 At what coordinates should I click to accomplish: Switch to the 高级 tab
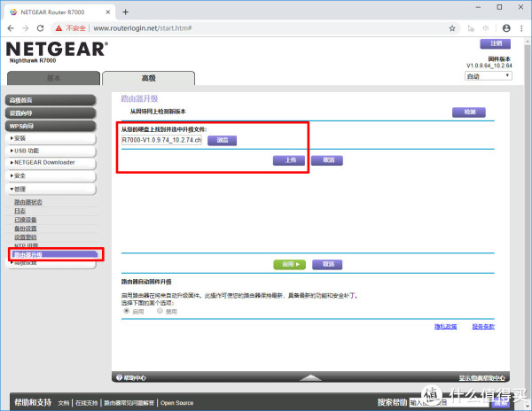point(148,78)
